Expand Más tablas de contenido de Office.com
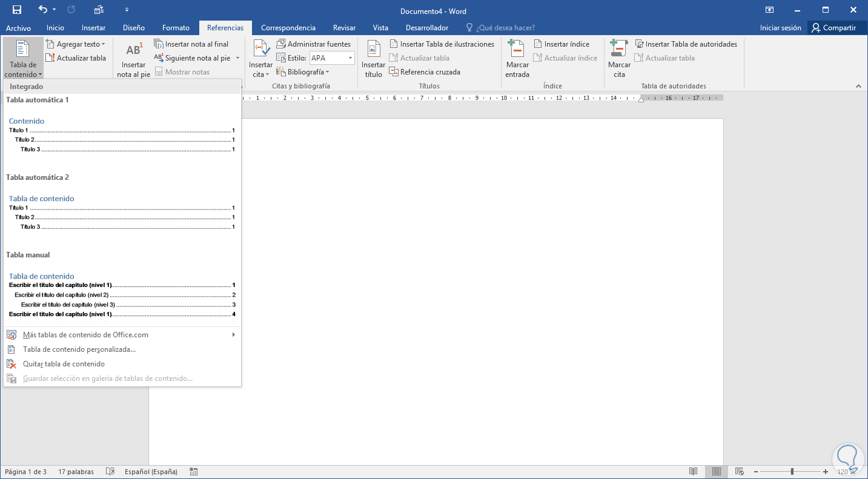The height and width of the screenshot is (479, 868). (85, 334)
